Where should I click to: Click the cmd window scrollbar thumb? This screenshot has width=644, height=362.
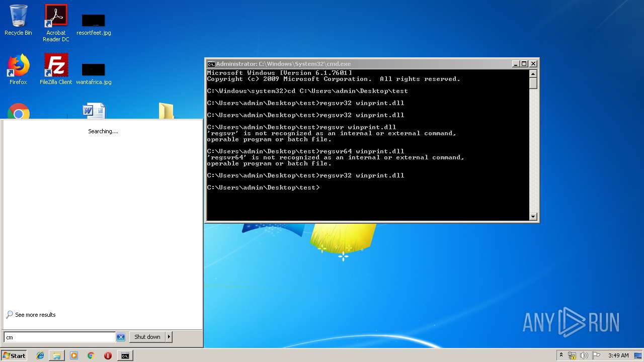pos(533,83)
